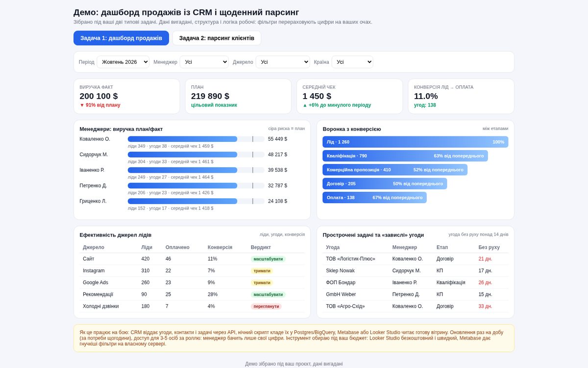The image size is (588, 368).
Task: Click тримати badge in Instagram row
Action: (x=262, y=271)
